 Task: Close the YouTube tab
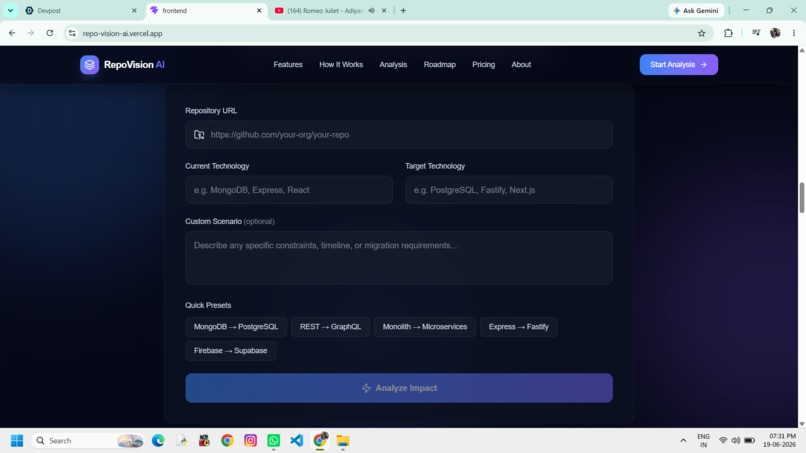(384, 10)
